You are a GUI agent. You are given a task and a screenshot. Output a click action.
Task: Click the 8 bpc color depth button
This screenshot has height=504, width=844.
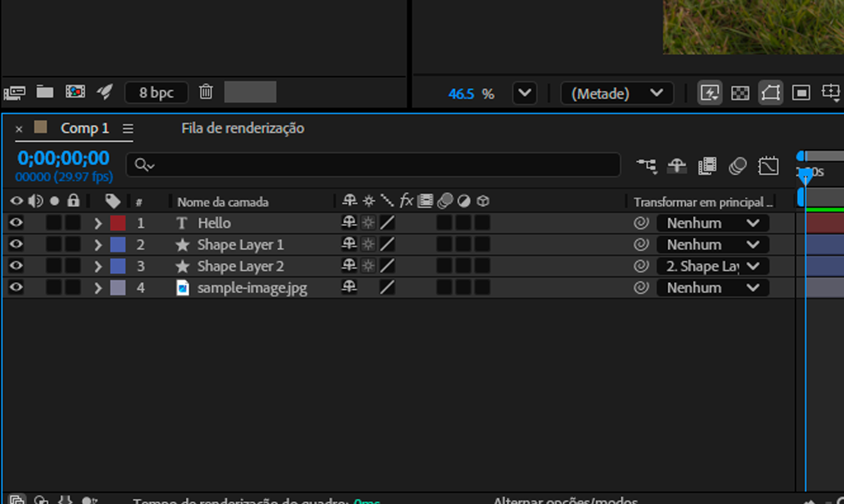point(156,92)
